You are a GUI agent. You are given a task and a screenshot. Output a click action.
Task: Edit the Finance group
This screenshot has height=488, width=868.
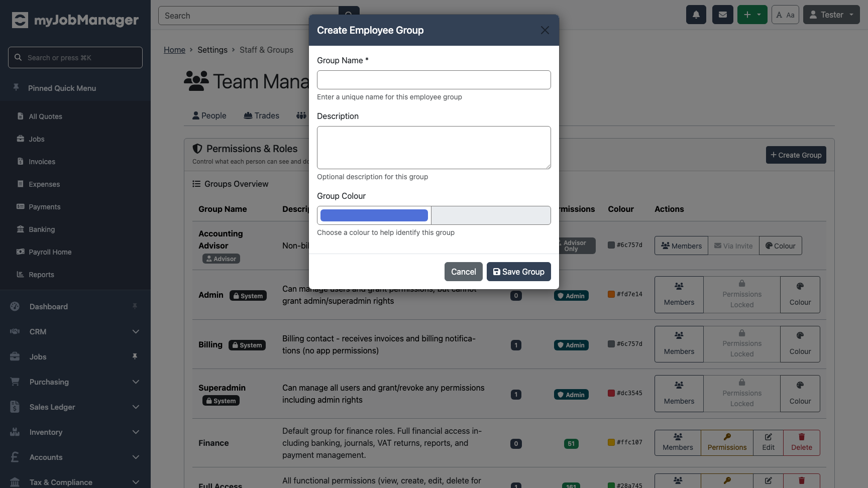point(768,443)
